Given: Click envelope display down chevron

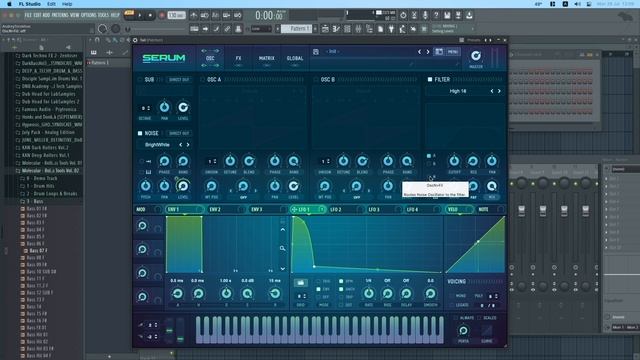Looking at the screenshot, I should pyautogui.click(x=282, y=269).
